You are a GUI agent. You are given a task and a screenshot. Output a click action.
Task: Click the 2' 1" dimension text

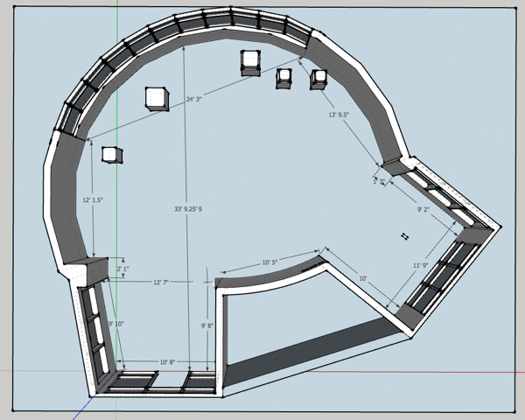[124, 269]
